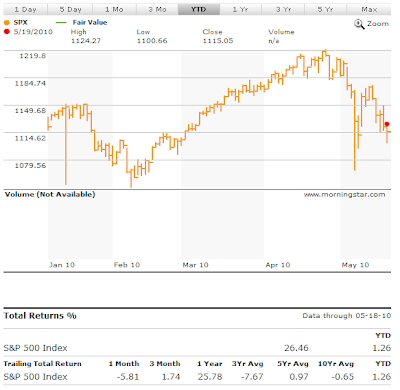Click the Zoom magnifier icon
This screenshot has height=390, width=400.
359,24
